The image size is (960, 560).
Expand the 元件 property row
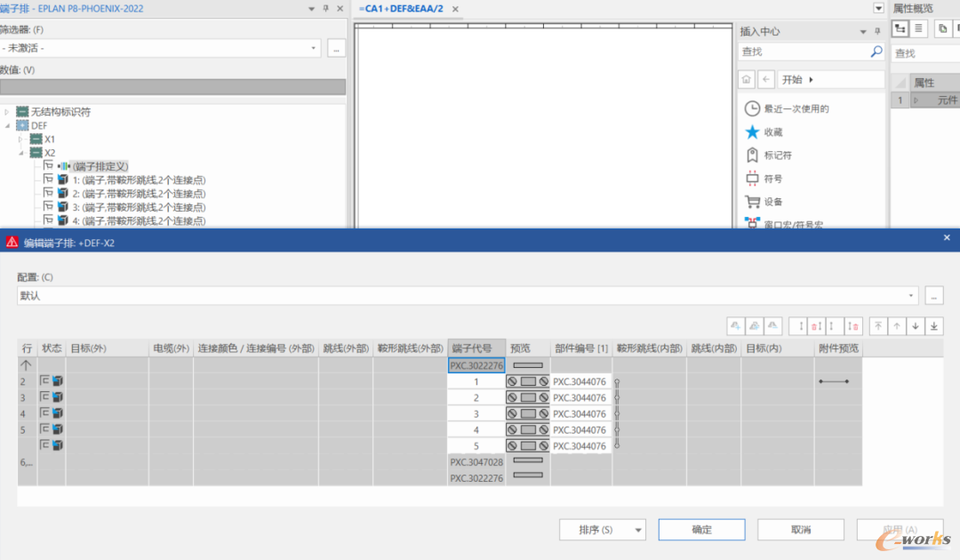916,100
